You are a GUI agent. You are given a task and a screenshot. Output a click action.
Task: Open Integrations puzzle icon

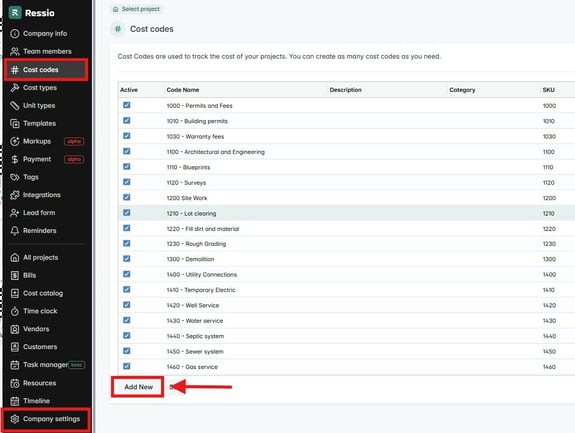(x=15, y=195)
